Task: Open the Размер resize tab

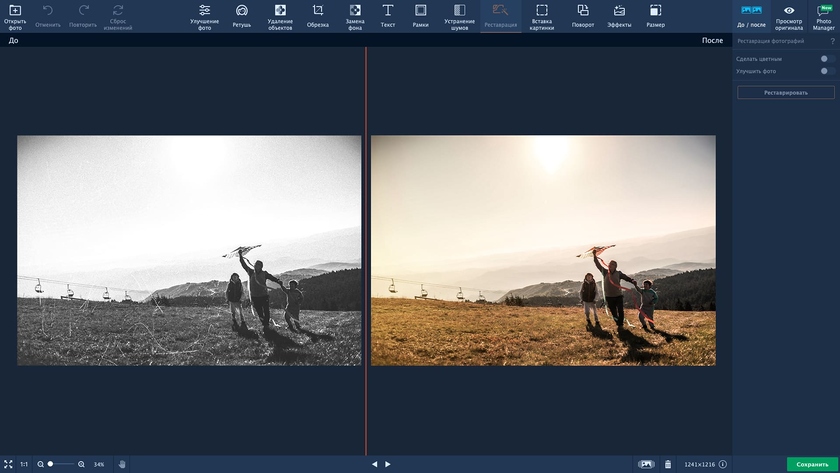Action: (x=655, y=15)
